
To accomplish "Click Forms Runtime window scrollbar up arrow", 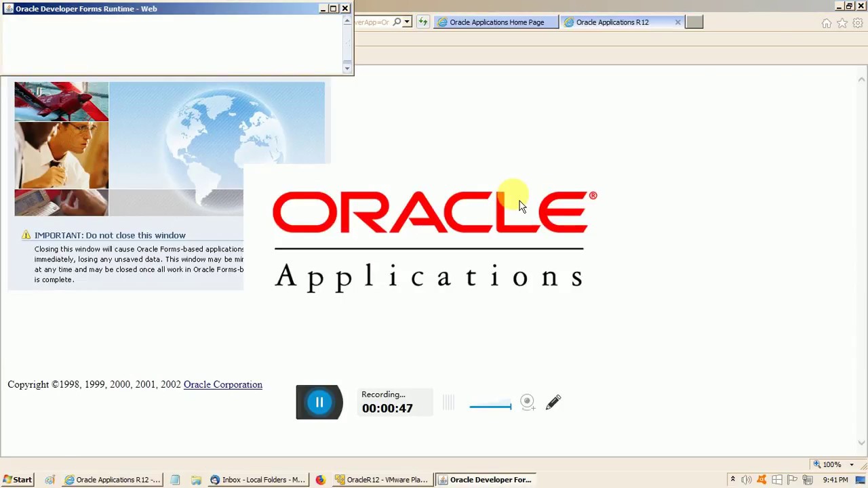I will [x=347, y=22].
